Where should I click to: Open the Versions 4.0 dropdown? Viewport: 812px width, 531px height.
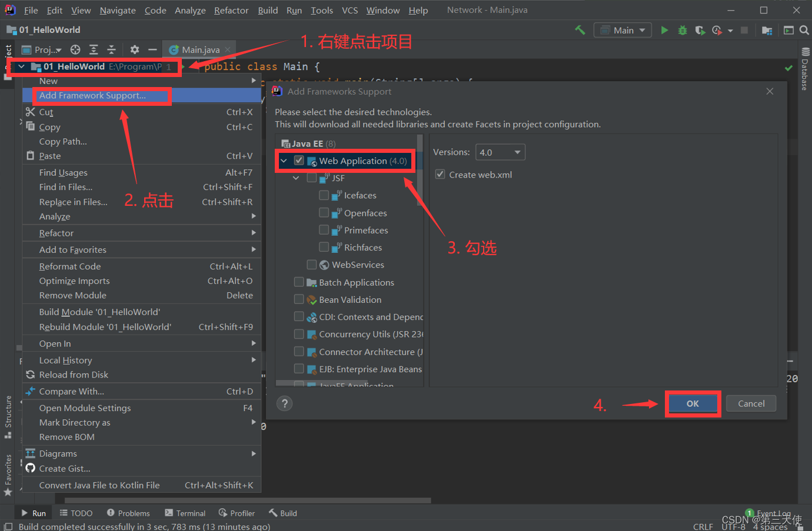coord(500,152)
